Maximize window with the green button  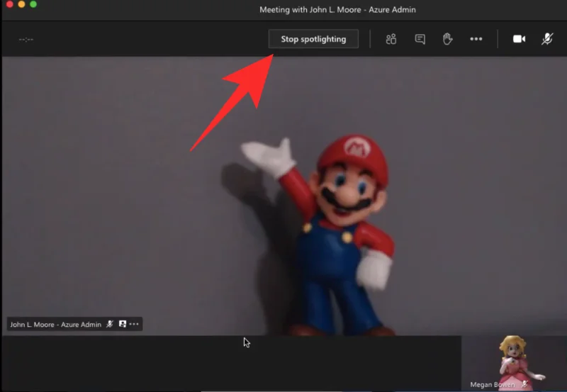coord(33,4)
